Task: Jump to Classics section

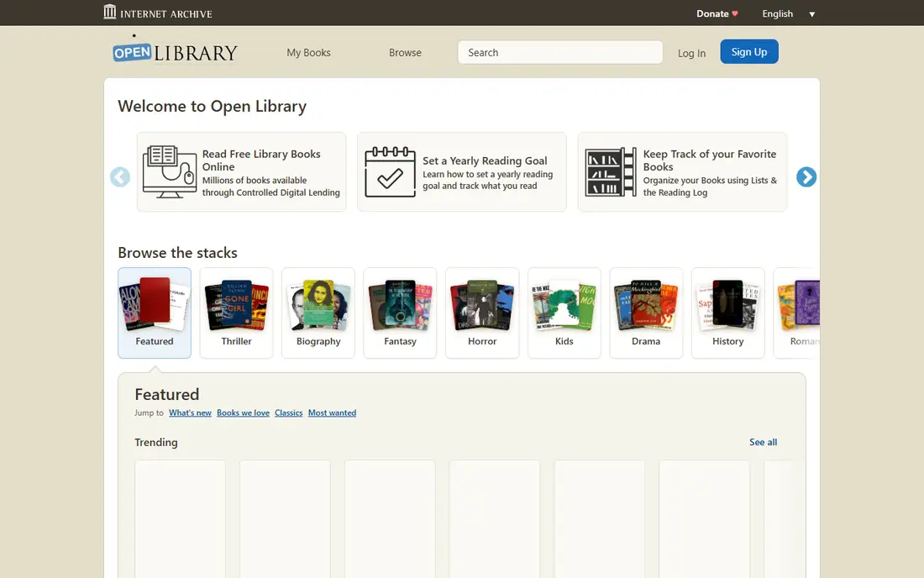Action: pos(289,413)
